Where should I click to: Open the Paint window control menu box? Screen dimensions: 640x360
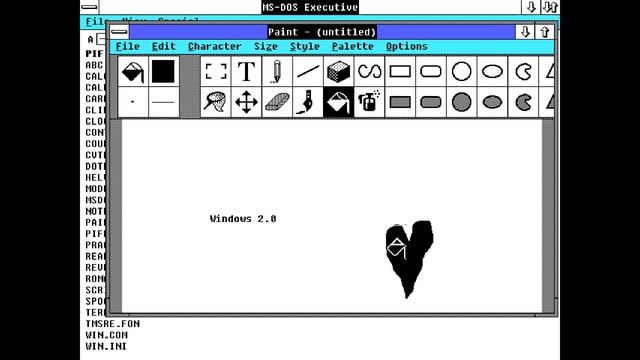[x=119, y=32]
